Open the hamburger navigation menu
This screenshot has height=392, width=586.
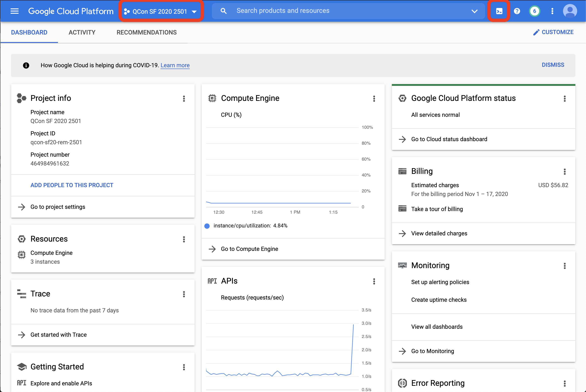click(x=15, y=11)
